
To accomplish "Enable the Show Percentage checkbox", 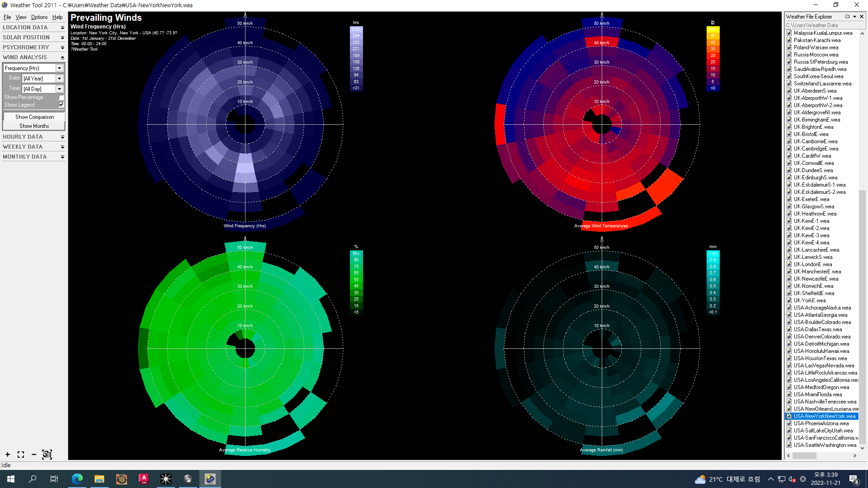I will pyautogui.click(x=61, y=98).
